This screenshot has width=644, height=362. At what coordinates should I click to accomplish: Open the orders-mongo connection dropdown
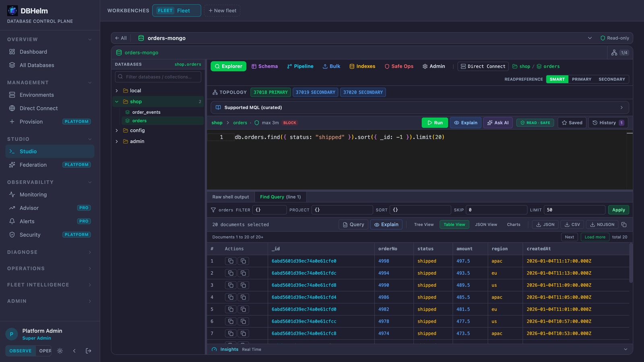click(x=590, y=38)
